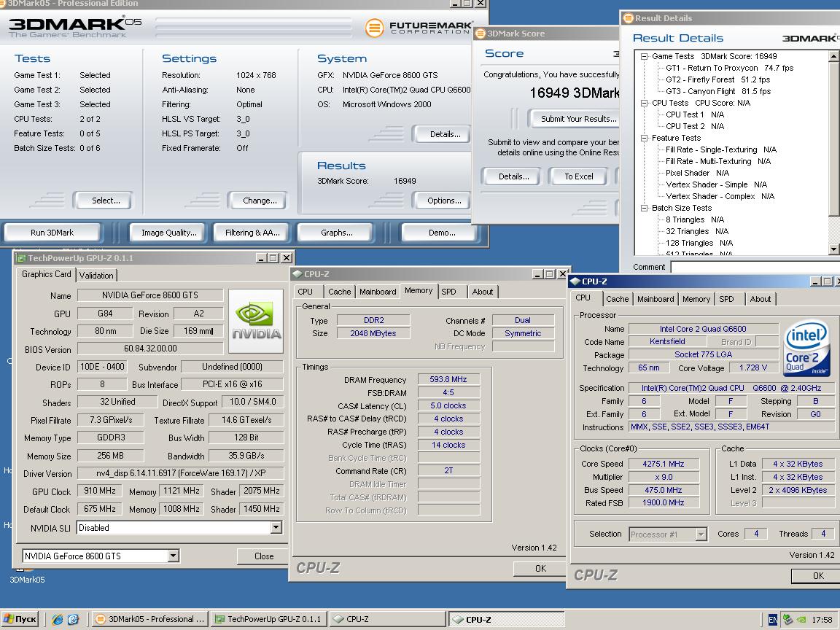Click the Futuremark orange logo icon
This screenshot has width=840, height=630.
tap(375, 27)
